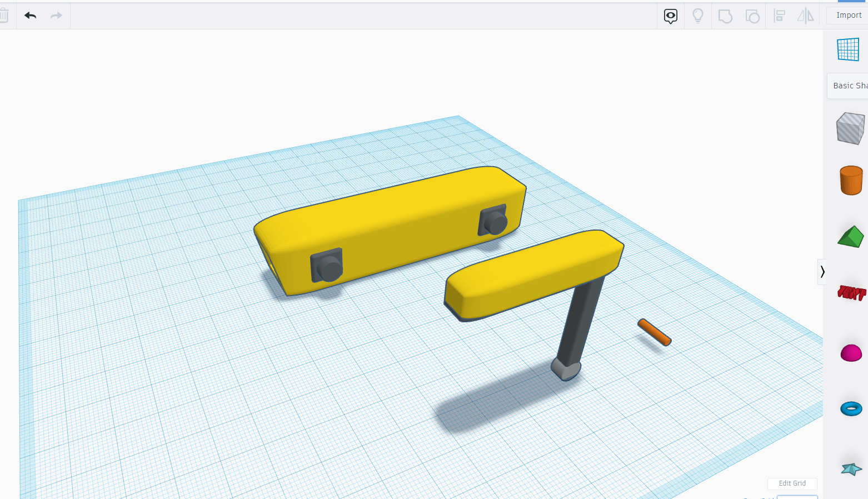Image resolution: width=868 pixels, height=499 pixels.
Task: Click the Delete trash icon
Action: coord(4,16)
